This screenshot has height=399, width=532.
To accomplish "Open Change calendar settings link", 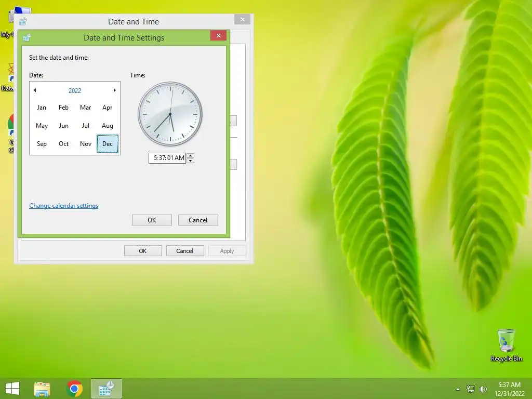I will click(63, 206).
